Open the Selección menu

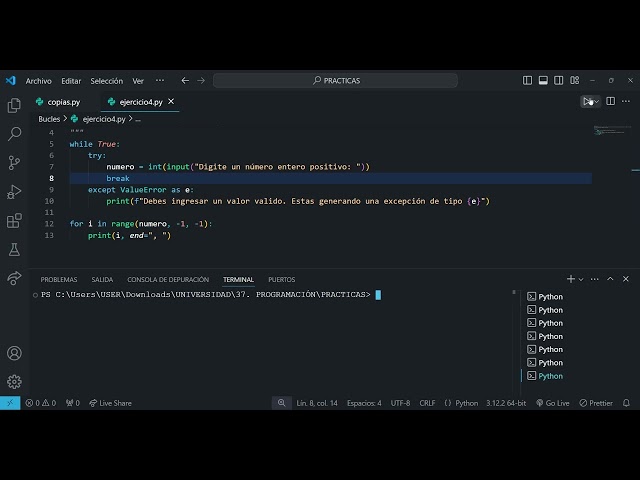click(x=107, y=81)
